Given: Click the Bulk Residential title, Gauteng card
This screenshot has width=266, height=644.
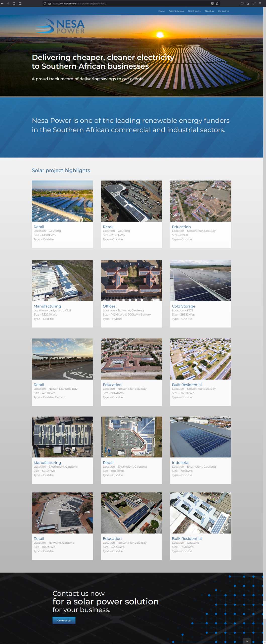Looking at the screenshot, I should click(x=187, y=539).
